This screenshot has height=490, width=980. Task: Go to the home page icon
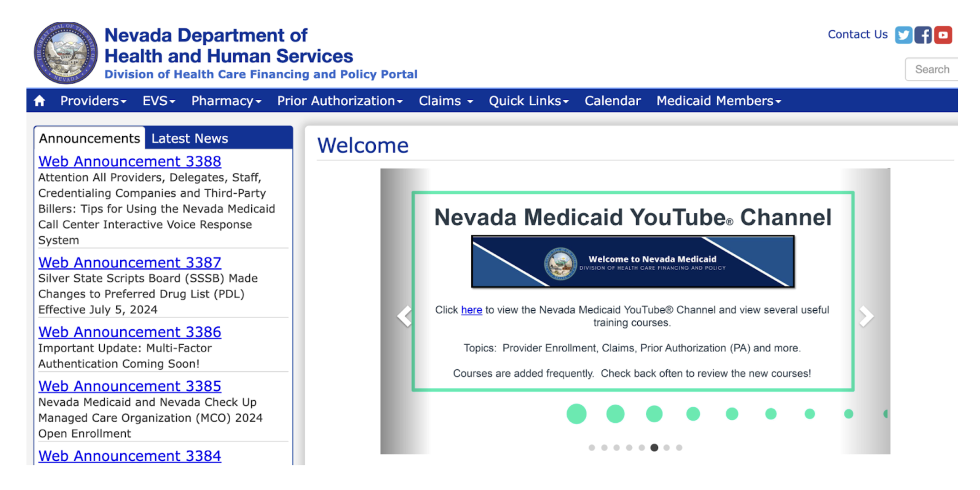pos(40,101)
